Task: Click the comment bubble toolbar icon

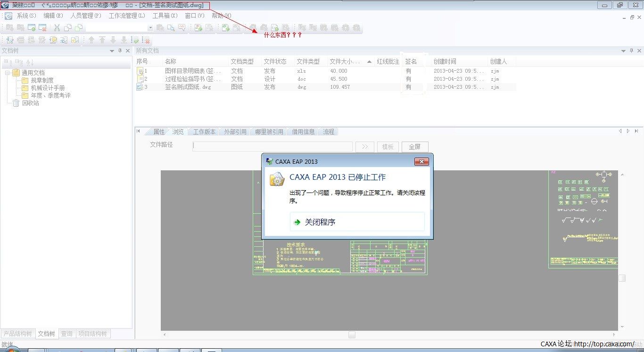Action: [x=182, y=28]
